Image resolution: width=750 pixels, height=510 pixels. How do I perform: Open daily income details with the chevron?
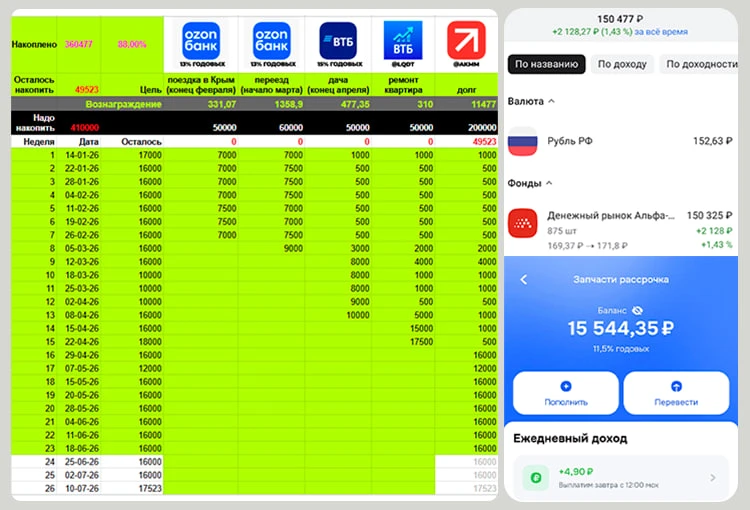713,477
